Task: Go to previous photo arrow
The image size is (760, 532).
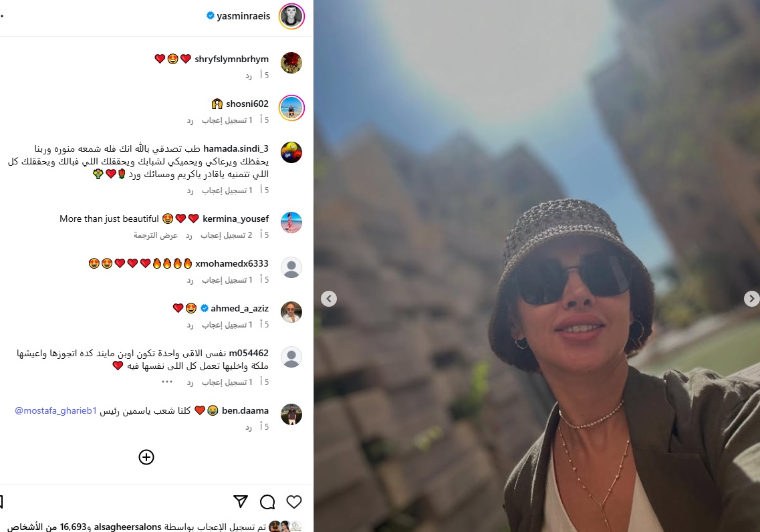Action: [329, 299]
